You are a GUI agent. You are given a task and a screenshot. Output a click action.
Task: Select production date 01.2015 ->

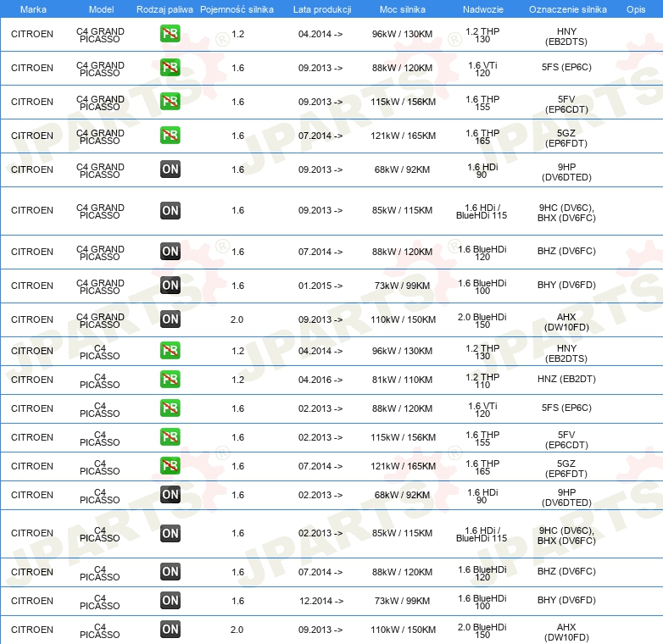tap(320, 286)
